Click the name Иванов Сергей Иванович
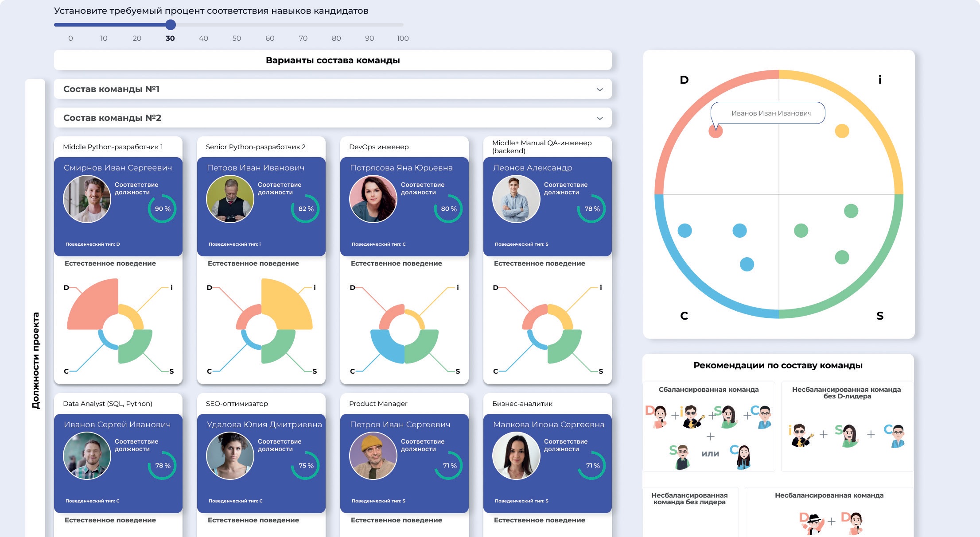The height and width of the screenshot is (537, 980). 117,425
